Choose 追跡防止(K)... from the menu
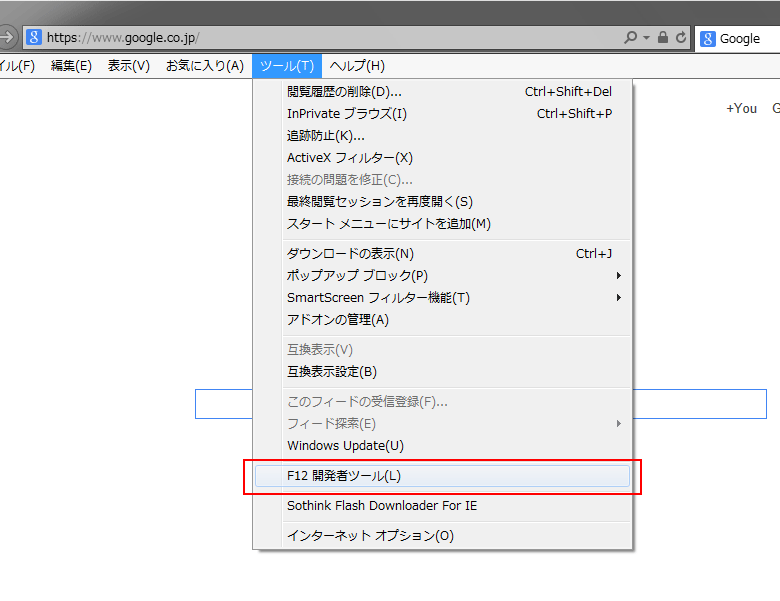This screenshot has height=601, width=780. pos(443,135)
